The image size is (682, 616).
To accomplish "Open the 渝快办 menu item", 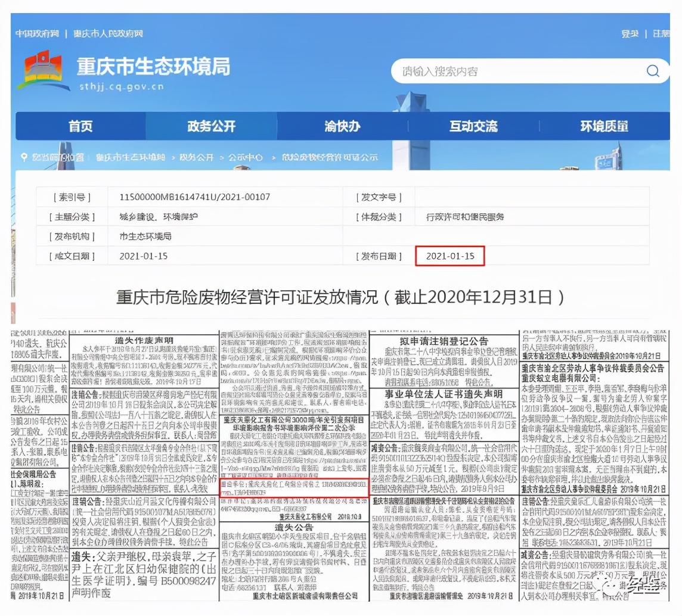I will coord(342,126).
